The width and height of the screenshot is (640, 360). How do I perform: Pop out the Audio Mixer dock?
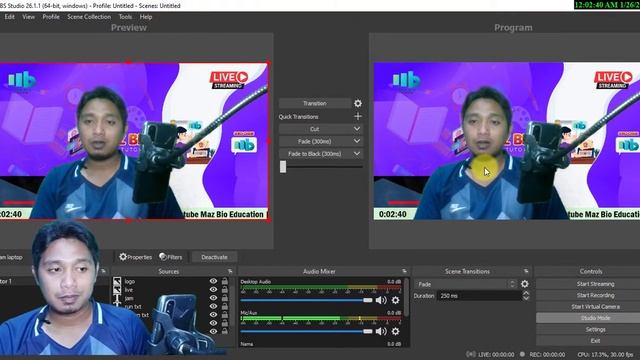(404, 271)
